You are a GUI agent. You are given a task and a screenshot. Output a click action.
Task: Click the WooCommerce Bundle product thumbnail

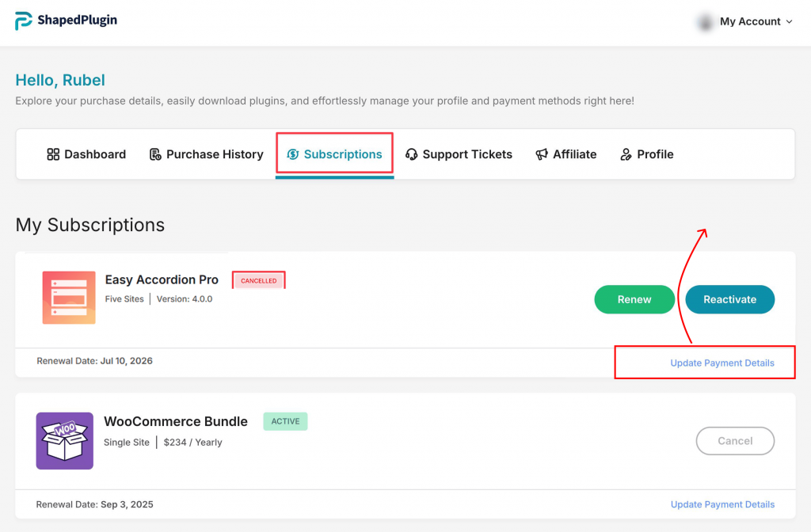(x=65, y=440)
